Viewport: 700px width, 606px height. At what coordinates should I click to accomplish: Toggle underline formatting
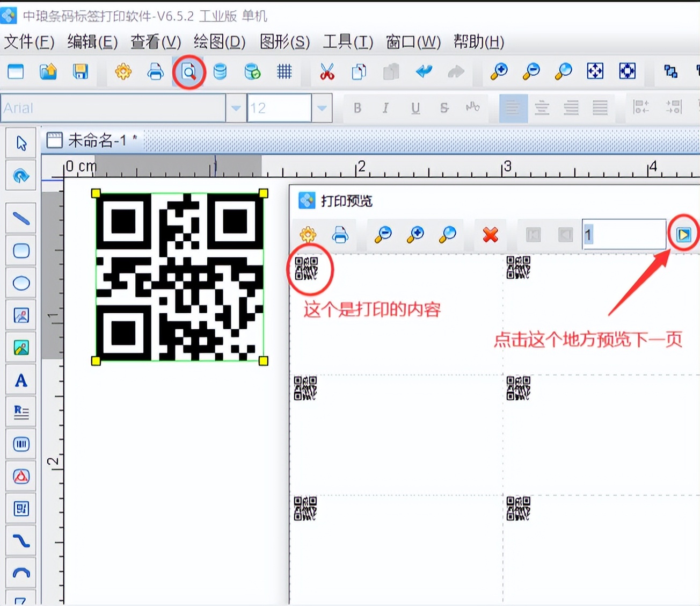(415, 108)
